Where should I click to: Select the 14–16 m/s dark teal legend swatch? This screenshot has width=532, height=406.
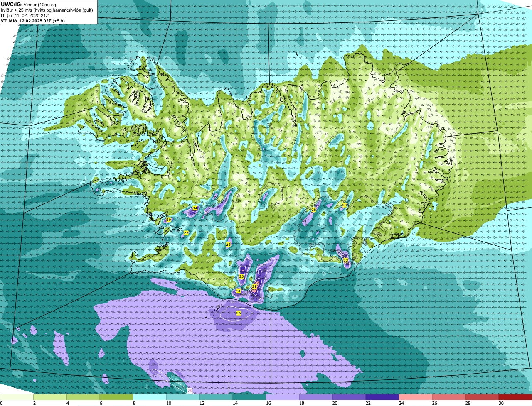point(249,397)
